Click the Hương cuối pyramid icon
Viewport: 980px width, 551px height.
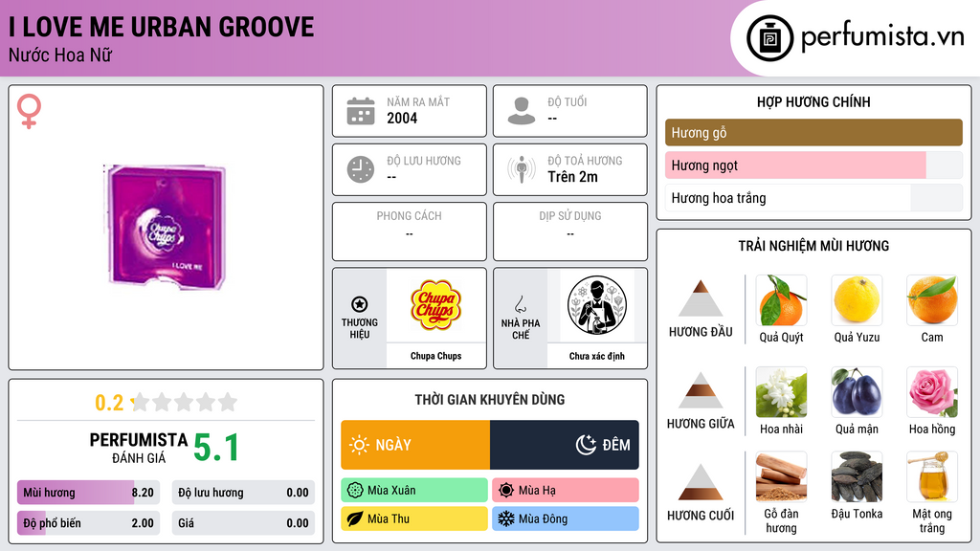(x=701, y=482)
